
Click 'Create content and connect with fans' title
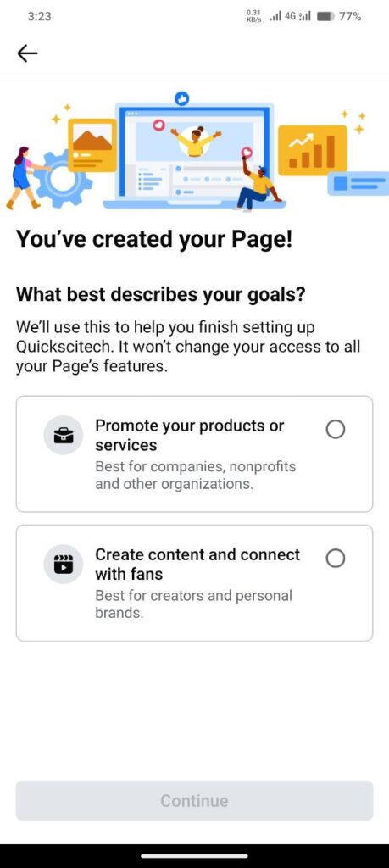[197, 564]
